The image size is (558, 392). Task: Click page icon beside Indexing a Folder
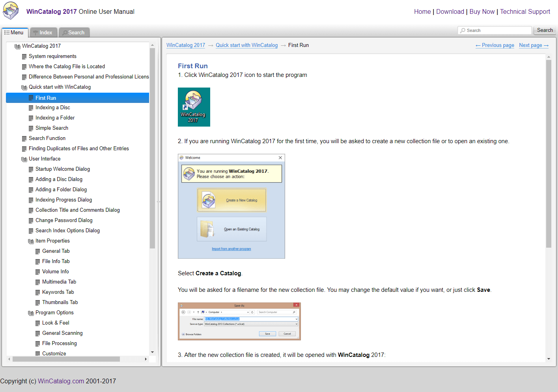[x=31, y=118]
